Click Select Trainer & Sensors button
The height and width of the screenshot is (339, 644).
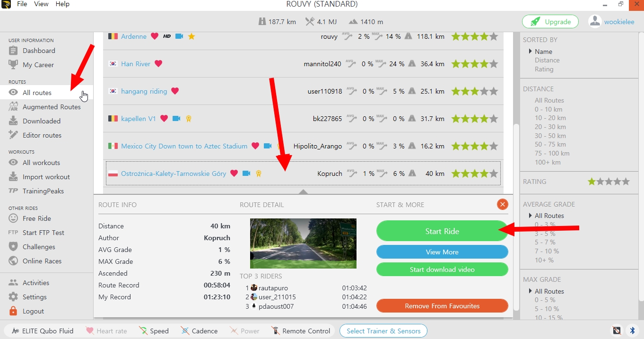click(x=383, y=331)
